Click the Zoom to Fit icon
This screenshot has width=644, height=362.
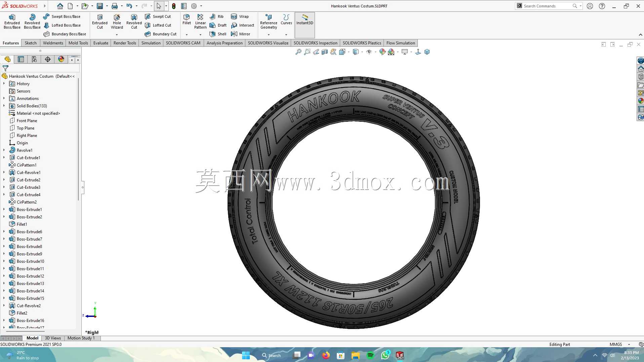tap(298, 52)
